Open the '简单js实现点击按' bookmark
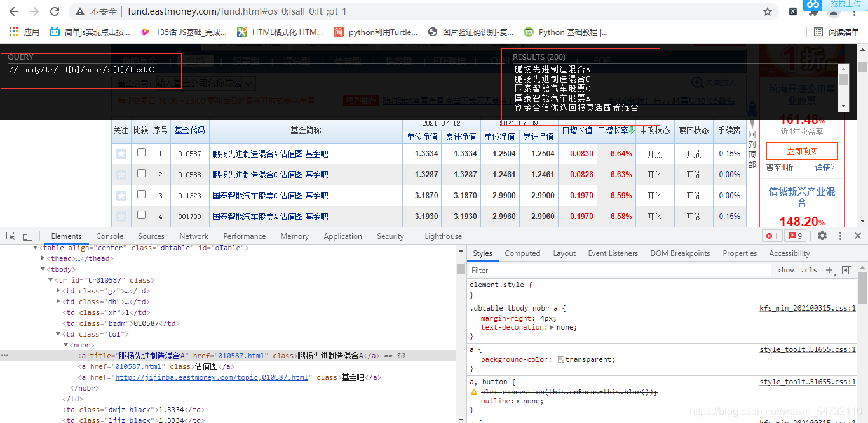 click(90, 32)
